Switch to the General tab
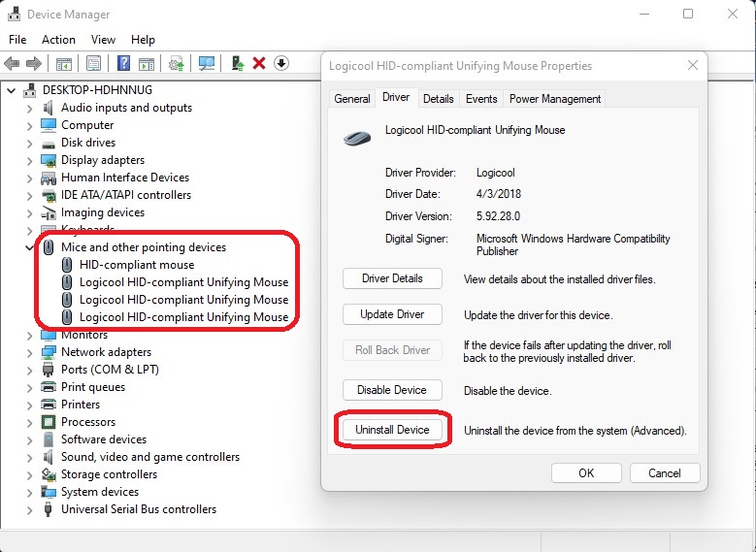Image resolution: width=756 pixels, height=552 pixels. click(352, 99)
